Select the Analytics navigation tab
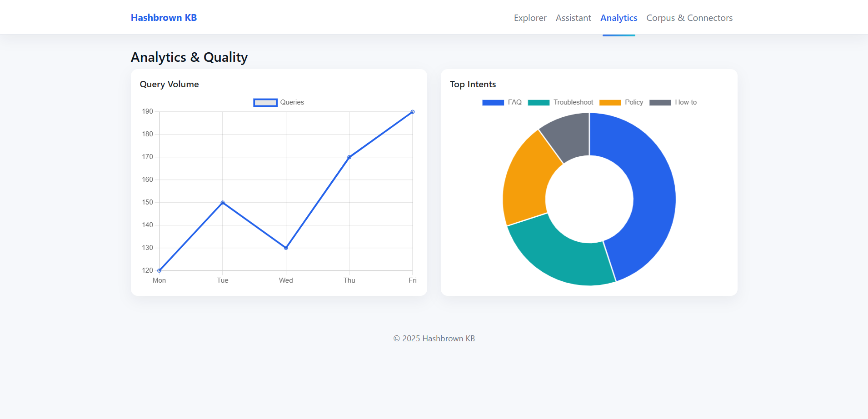The height and width of the screenshot is (419, 868). 619,18
